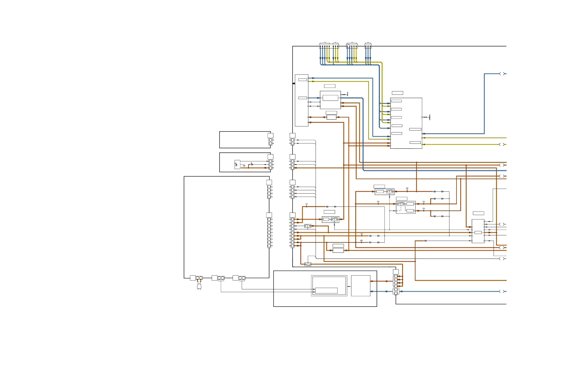
Task: Click continuation chevrons on the lower yellow line
Action: [x=502, y=145]
